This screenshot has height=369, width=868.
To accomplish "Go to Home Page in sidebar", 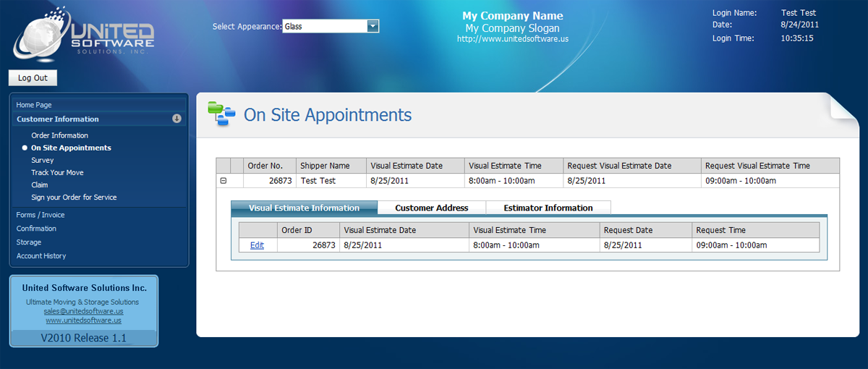I will point(34,105).
